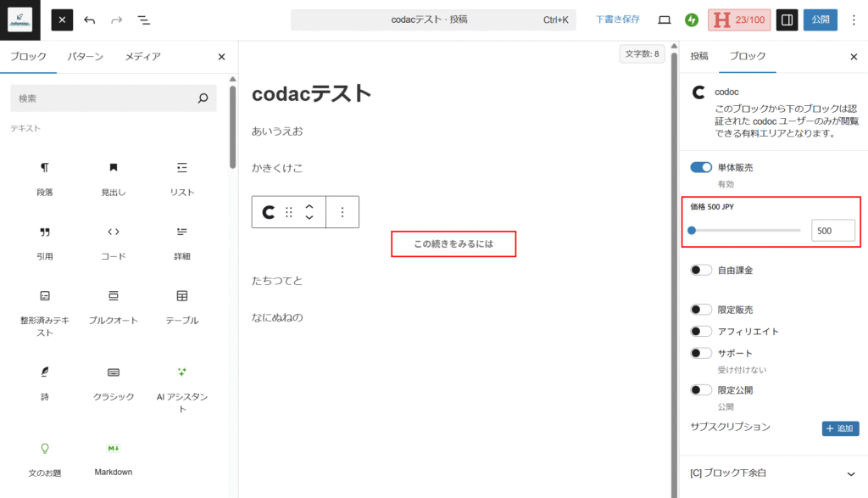Click the paragraph たちつてと
The image size is (868, 498).
click(x=277, y=281)
